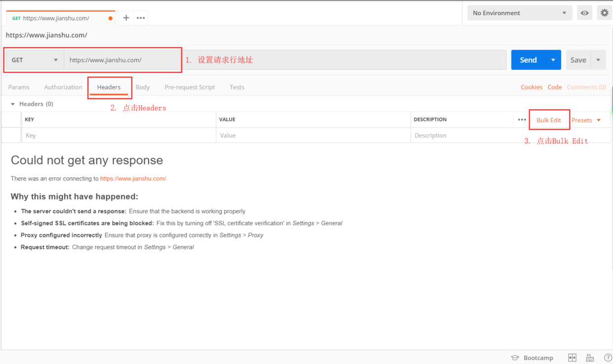Collapse the Headers (0) section
Screen dimensions: 613x364
tap(13, 104)
